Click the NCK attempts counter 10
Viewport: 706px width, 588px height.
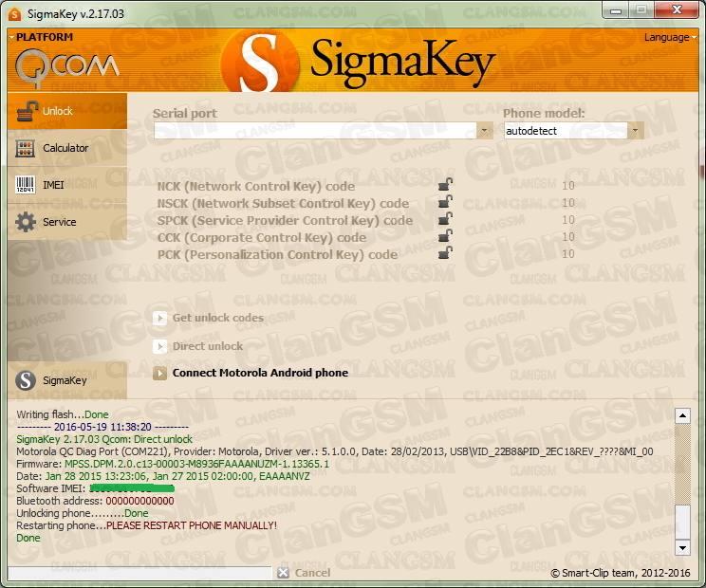point(568,185)
